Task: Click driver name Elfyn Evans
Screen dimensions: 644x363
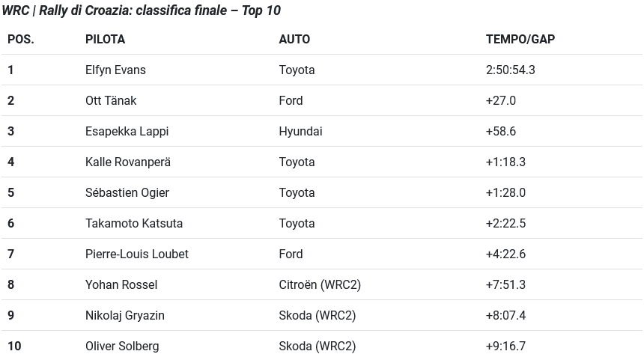Action: pyautogui.click(x=115, y=70)
